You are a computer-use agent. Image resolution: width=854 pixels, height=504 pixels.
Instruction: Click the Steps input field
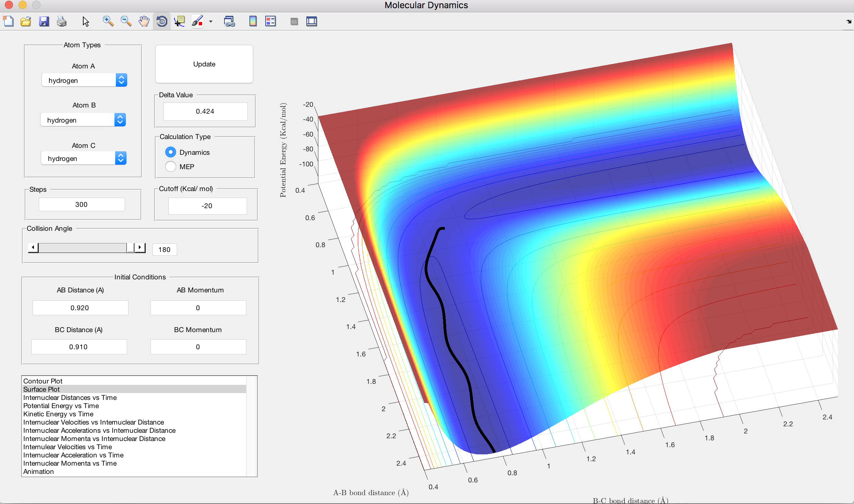82,204
